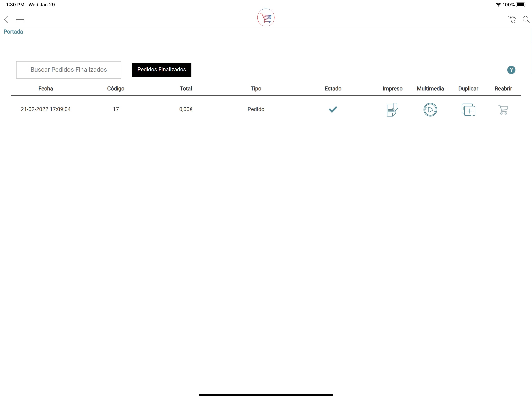Reopen order 17 with cart icon
This screenshot has width=532, height=399.
click(503, 110)
